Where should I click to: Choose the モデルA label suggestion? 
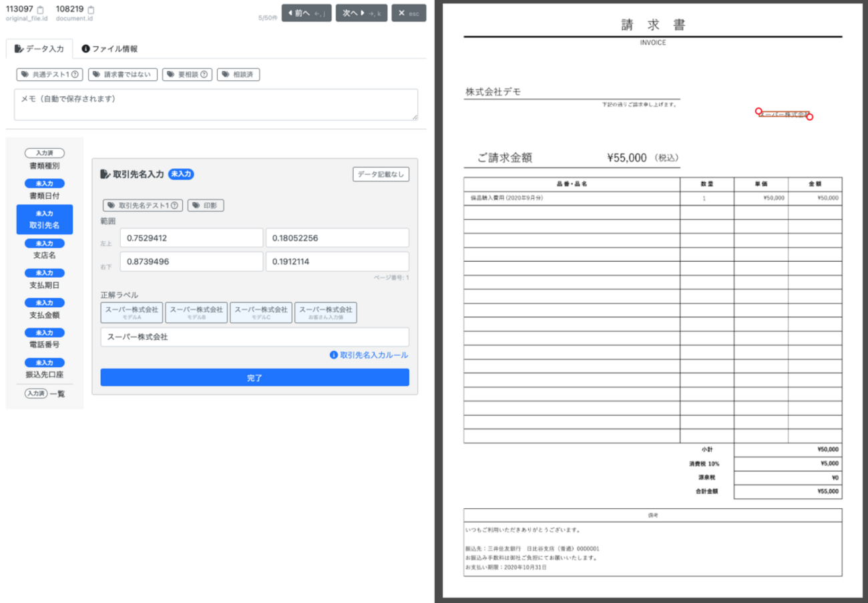[132, 313]
